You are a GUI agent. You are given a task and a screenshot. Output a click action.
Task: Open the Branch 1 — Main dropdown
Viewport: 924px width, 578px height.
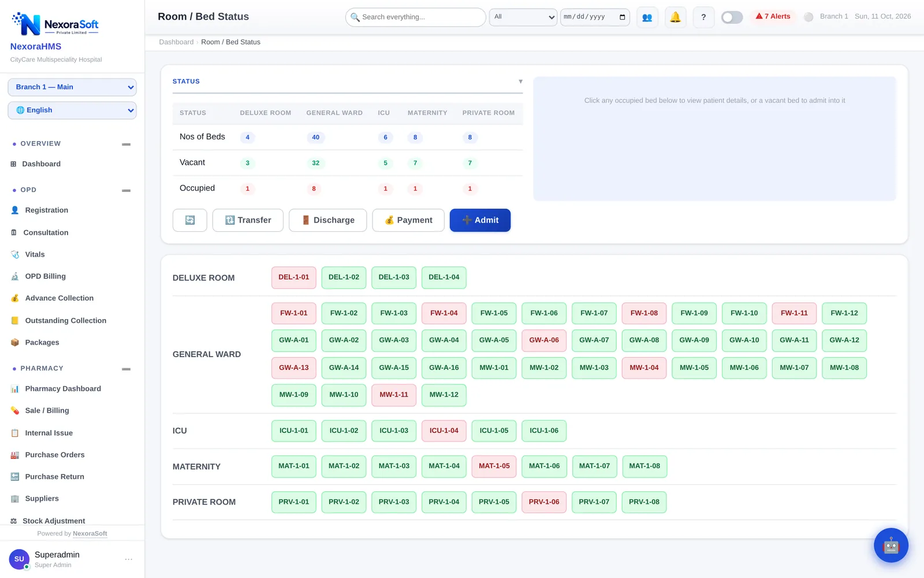(72, 87)
